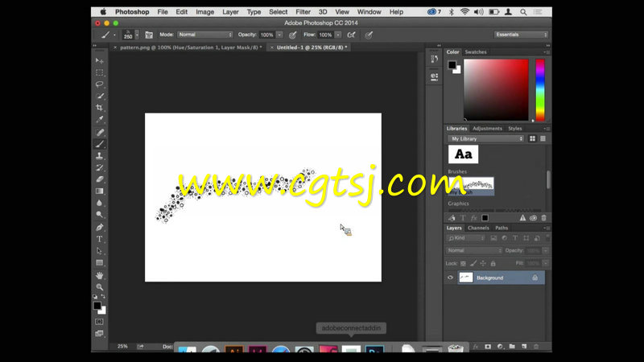Image resolution: width=644 pixels, height=362 pixels.
Task: Select the Pen tool
Action: coord(99,228)
